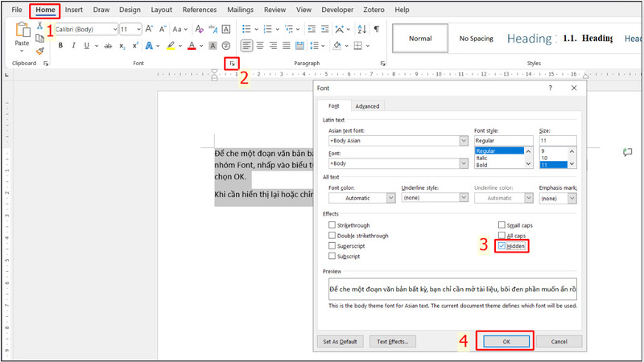Expand the Underline style dropdown
644x362 pixels.
[465, 197]
